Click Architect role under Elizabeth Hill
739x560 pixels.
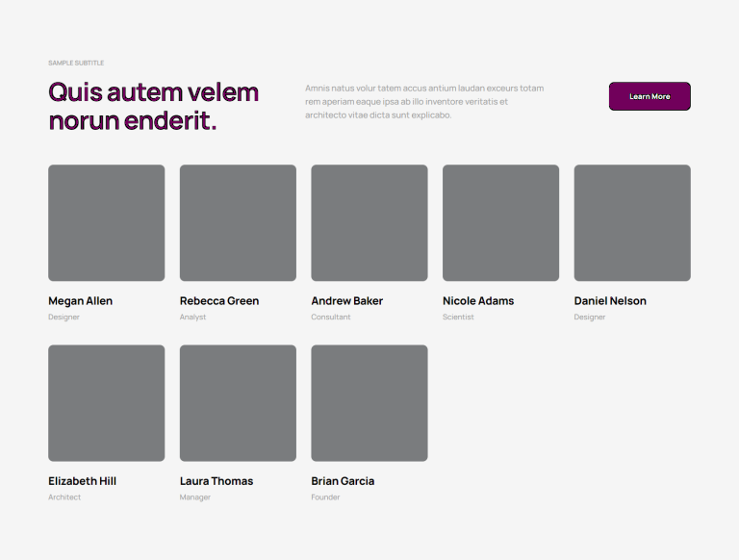coord(64,496)
